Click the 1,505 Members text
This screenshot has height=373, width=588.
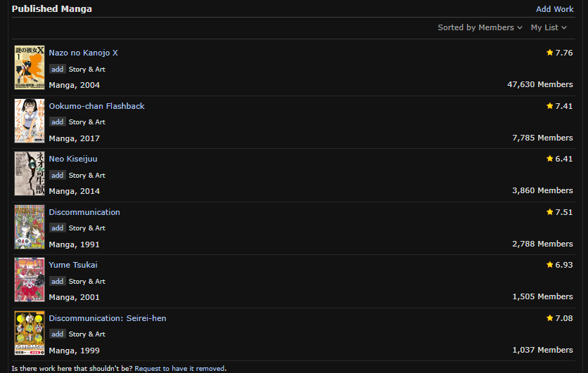click(542, 296)
